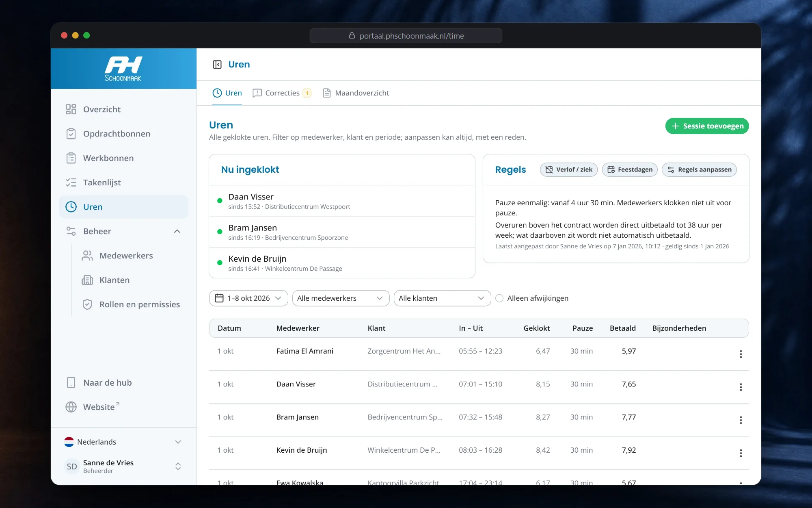Switch to the Correcties tab

[282, 93]
